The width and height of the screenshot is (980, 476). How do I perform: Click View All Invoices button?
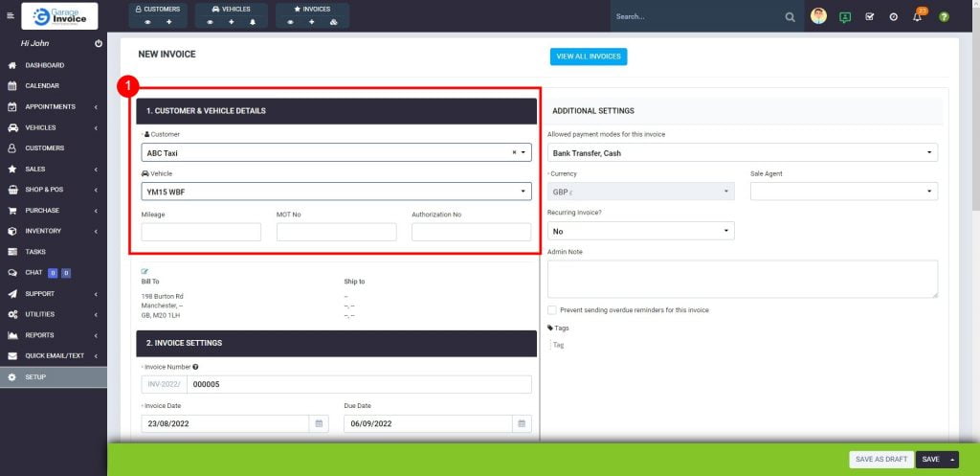(x=589, y=57)
